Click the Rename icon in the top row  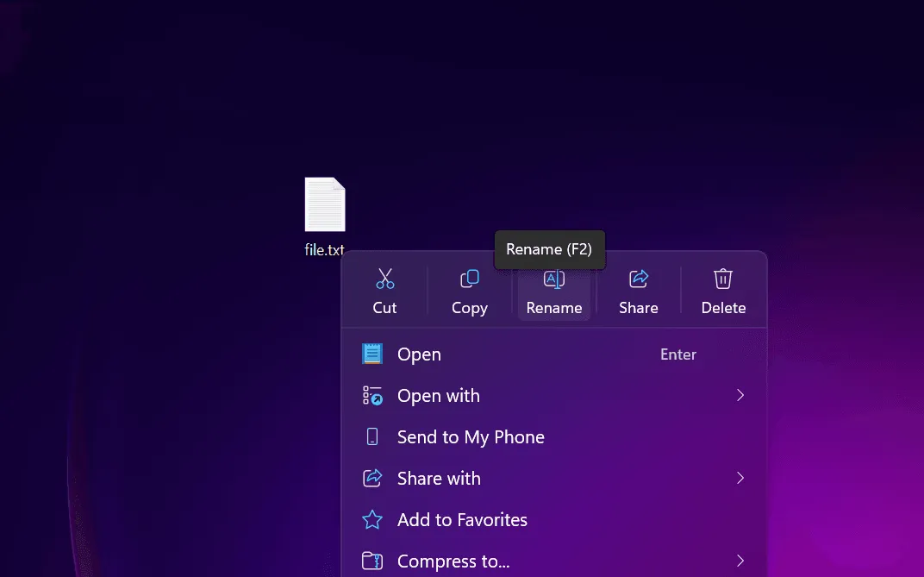553,279
